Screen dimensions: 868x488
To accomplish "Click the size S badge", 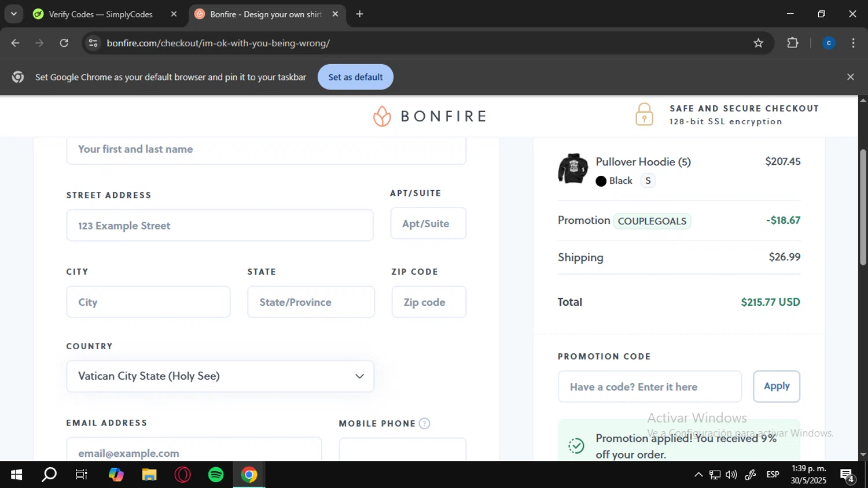I will click(648, 181).
